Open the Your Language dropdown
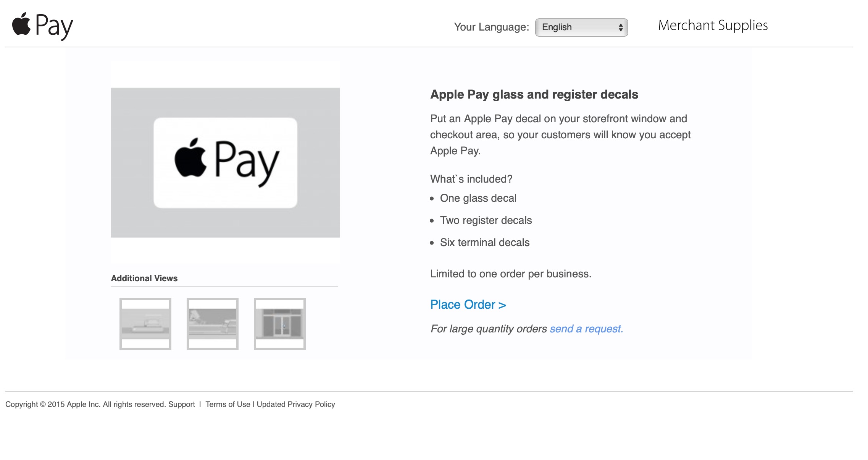The width and height of the screenshot is (868, 460). point(576,27)
